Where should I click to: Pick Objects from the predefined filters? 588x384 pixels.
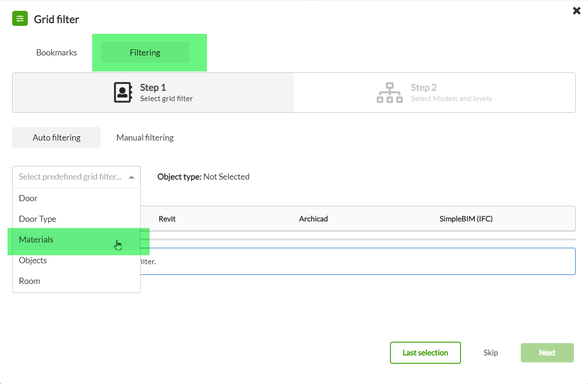coord(33,260)
